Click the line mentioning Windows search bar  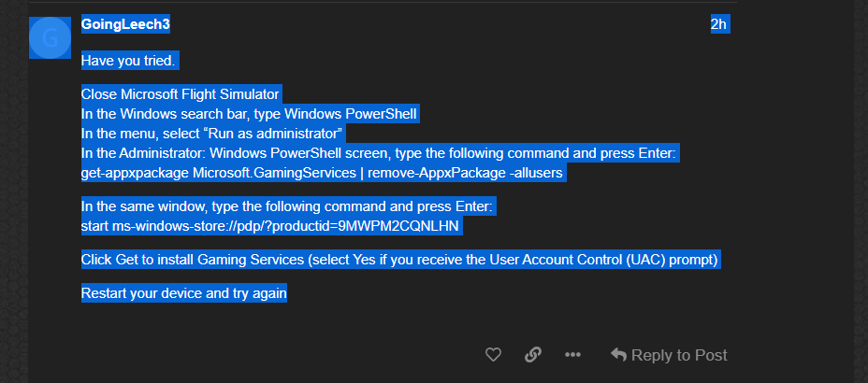[249, 114]
